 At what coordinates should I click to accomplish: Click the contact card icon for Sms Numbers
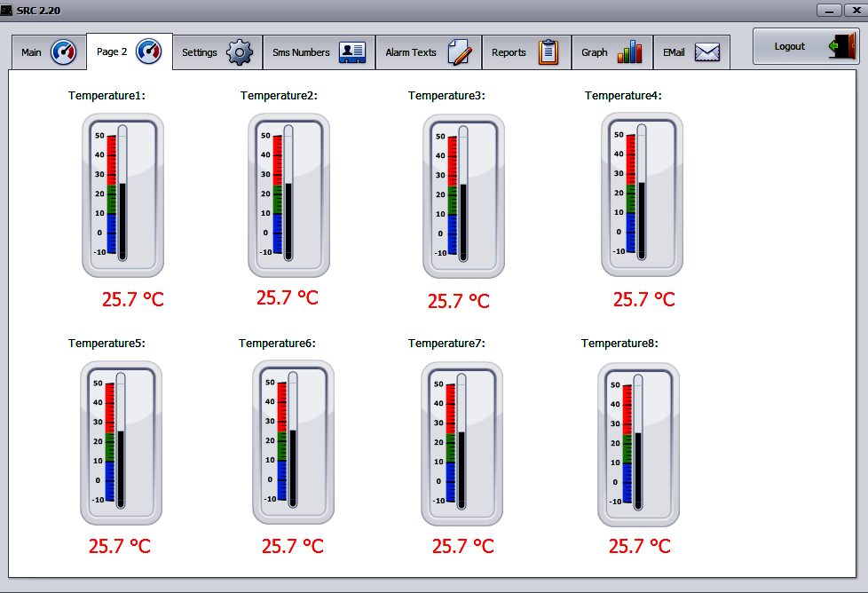tap(352, 52)
